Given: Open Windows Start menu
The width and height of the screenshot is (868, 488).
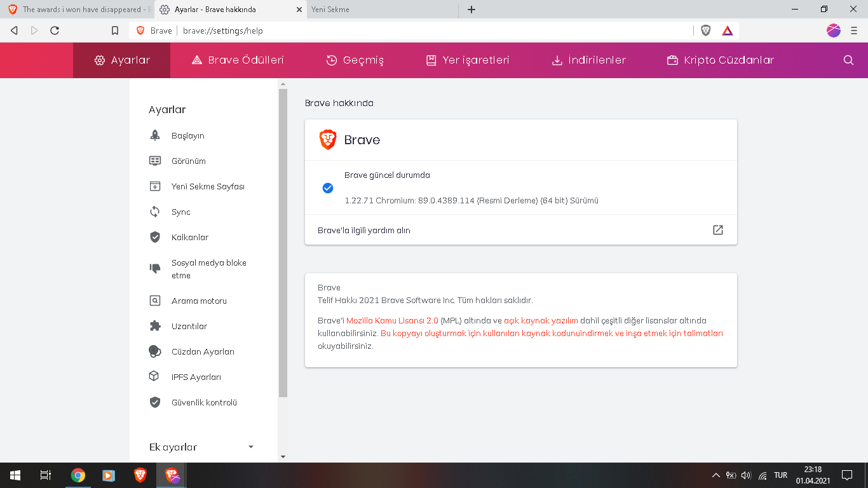Looking at the screenshot, I should click(15, 475).
